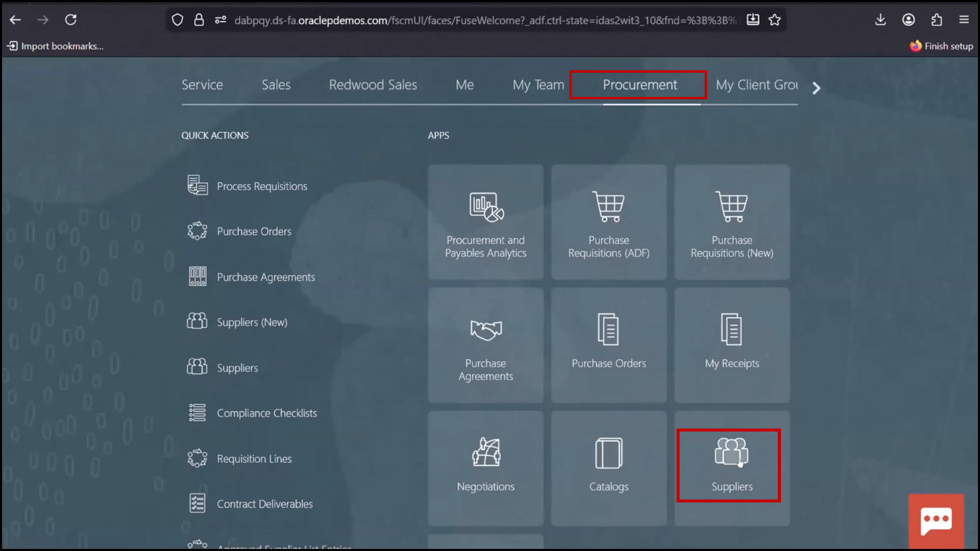This screenshot has height=551, width=980.
Task: Open the Purchase Agreements handshake app tile
Action: tap(485, 345)
